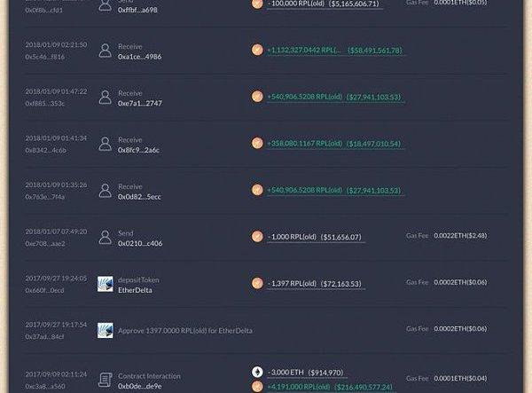Click the Ethereum coin icon next to -3,000 ETH
This screenshot has width=532, height=393.
pos(257,372)
